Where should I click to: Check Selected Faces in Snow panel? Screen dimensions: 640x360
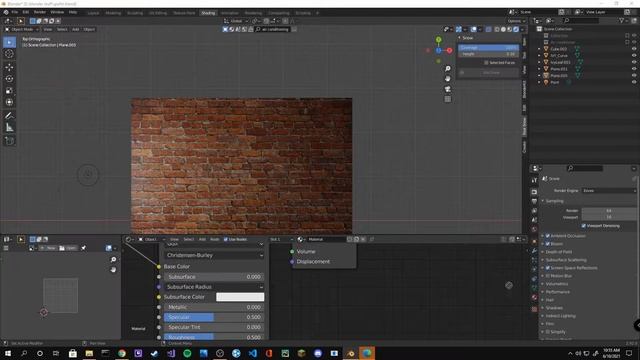click(x=486, y=63)
